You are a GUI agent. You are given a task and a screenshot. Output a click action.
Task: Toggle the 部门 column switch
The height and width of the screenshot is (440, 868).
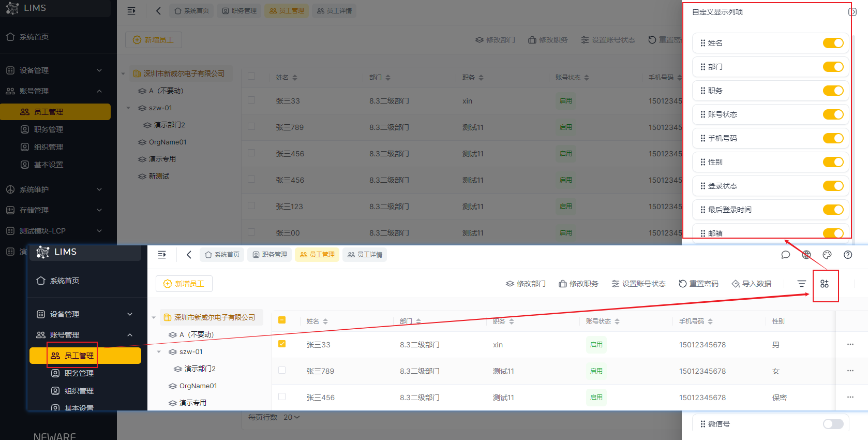click(833, 67)
